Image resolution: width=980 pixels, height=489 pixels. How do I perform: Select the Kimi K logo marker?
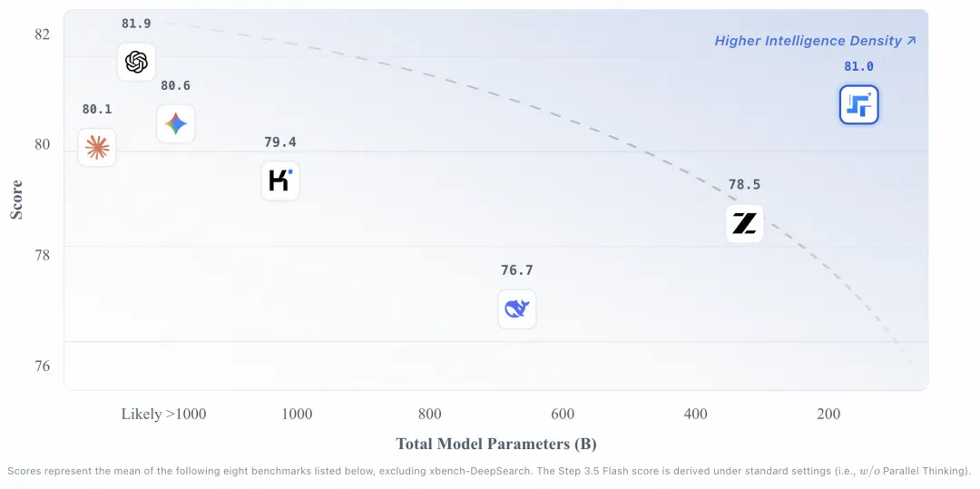279,181
